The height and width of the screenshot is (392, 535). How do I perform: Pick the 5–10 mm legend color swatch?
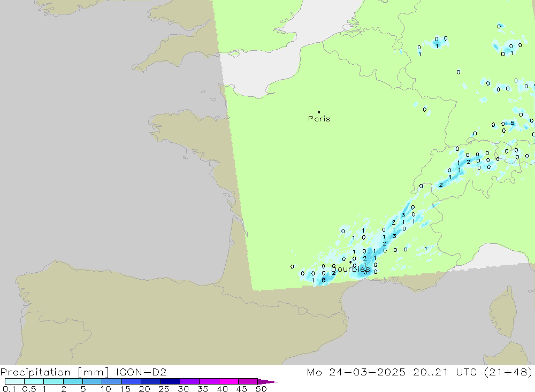[x=93, y=381]
